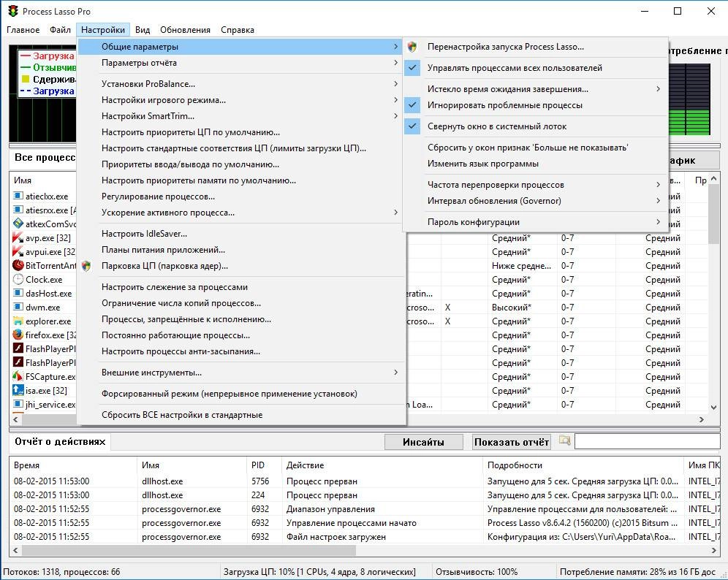The width and height of the screenshot is (728, 580).
Task: Open the Справка menu
Action: (238, 30)
